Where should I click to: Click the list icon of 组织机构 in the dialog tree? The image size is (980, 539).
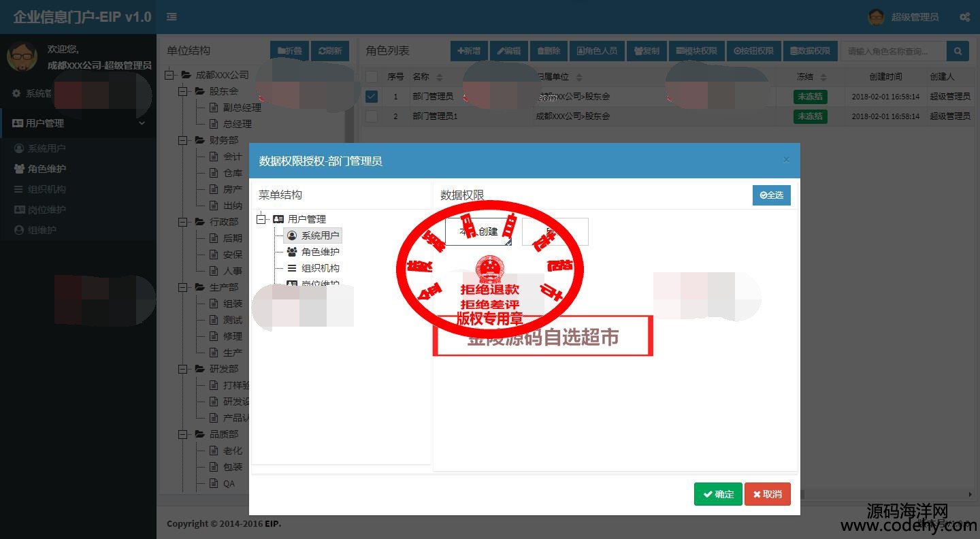coord(292,268)
